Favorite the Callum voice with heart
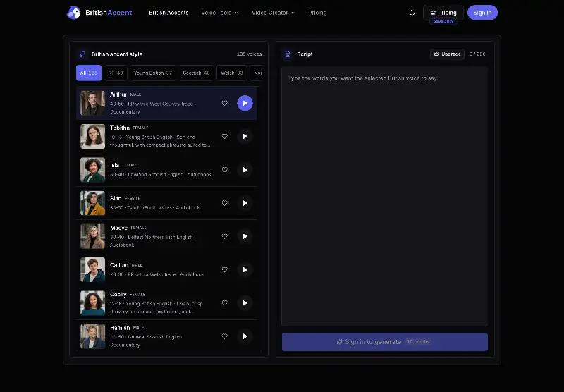This screenshot has height=392, width=564. pyautogui.click(x=225, y=270)
